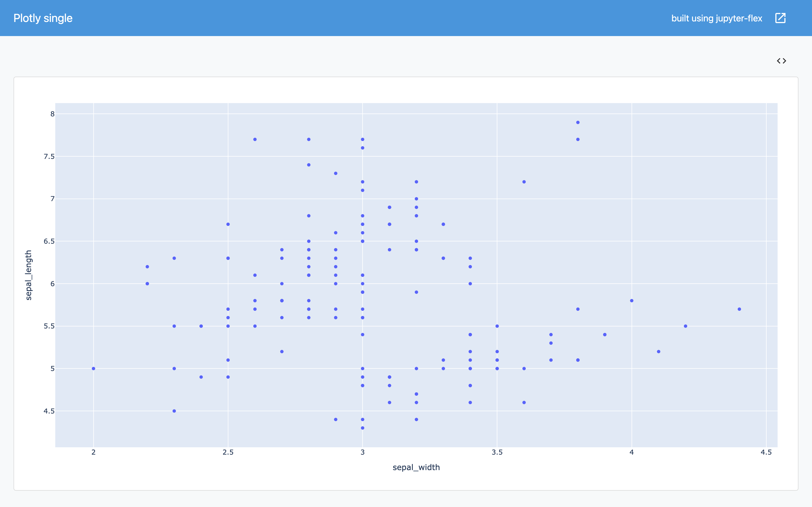Click the y-axis tick label 8

tap(52, 114)
